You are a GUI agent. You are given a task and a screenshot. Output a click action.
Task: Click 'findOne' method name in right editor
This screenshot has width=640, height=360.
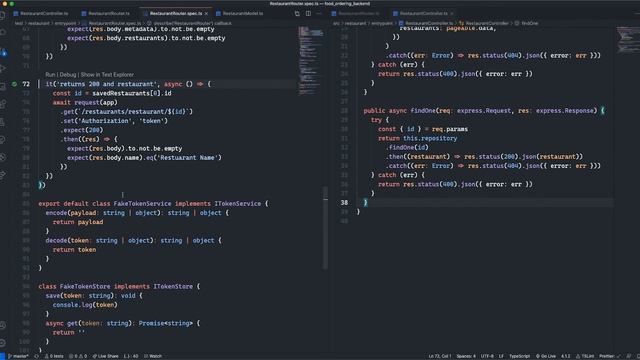pos(423,111)
